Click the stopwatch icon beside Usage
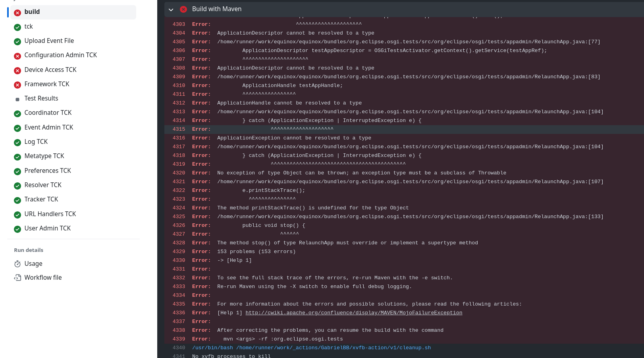The image size is (644, 358). click(17, 263)
